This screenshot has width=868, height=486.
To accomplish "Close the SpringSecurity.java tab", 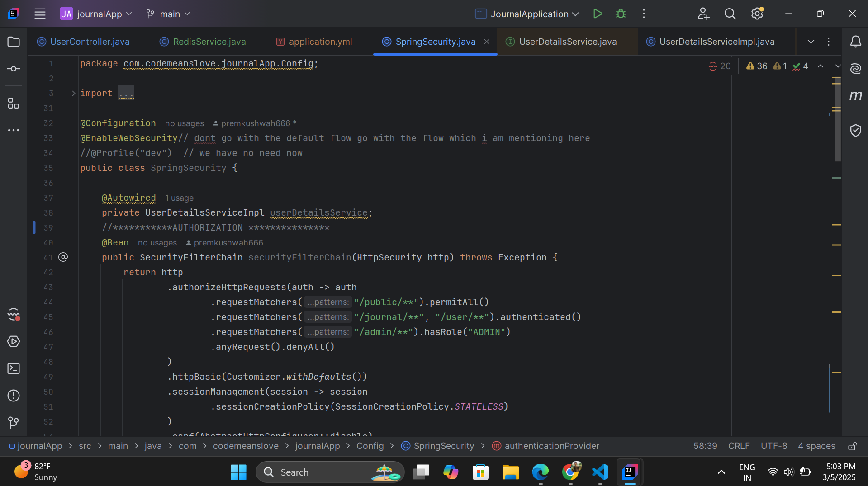I will pos(487,42).
